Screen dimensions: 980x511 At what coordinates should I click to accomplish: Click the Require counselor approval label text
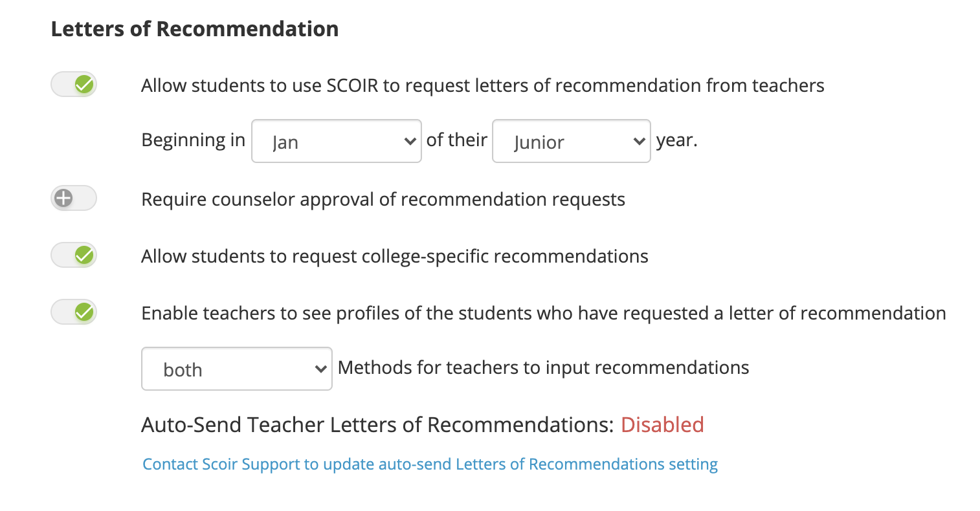(383, 199)
